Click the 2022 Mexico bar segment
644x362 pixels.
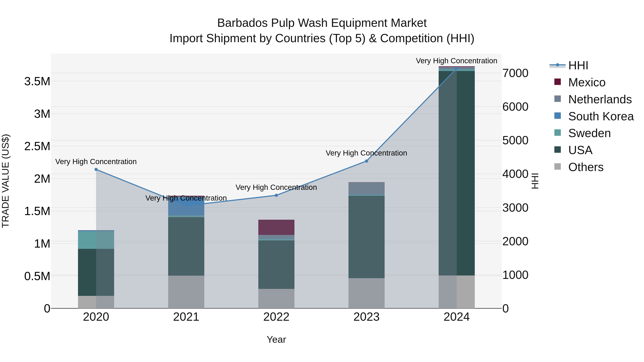276,227
